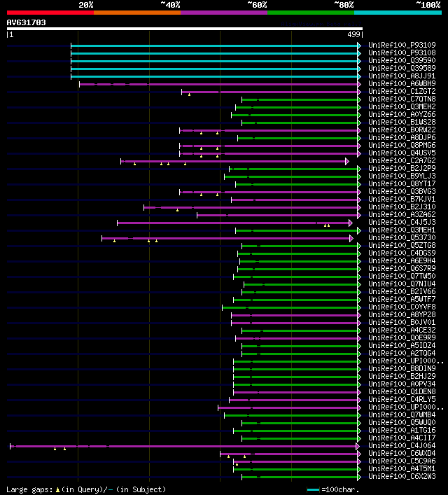Open the UniRef100_A4T5M1 label
This screenshot has width=448, height=495.
pyautogui.click(x=402, y=469)
